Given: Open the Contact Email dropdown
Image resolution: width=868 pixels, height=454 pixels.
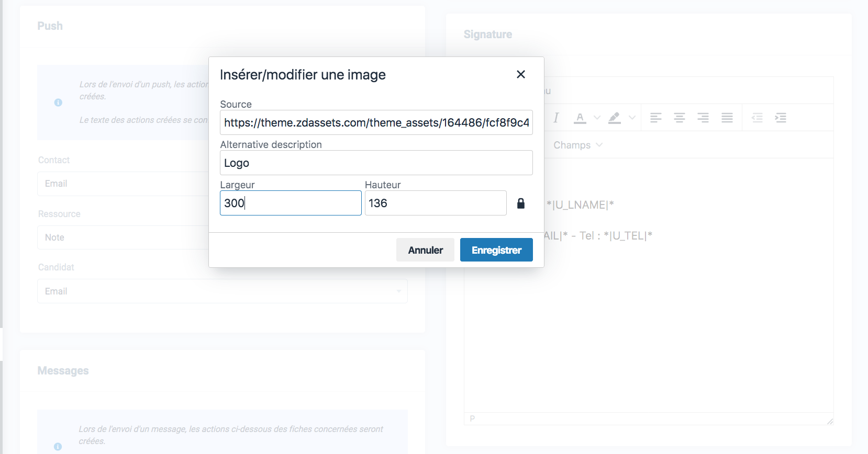Looking at the screenshot, I should [123, 184].
